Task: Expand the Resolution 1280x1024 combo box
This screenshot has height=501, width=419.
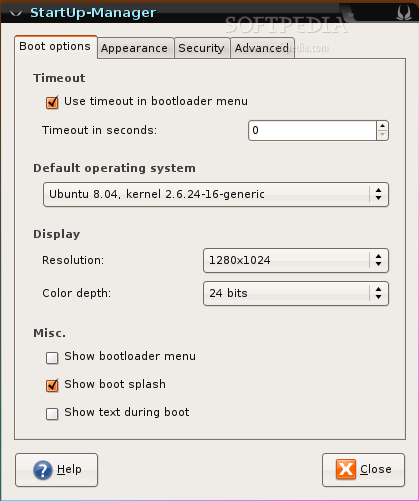Action: click(296, 260)
